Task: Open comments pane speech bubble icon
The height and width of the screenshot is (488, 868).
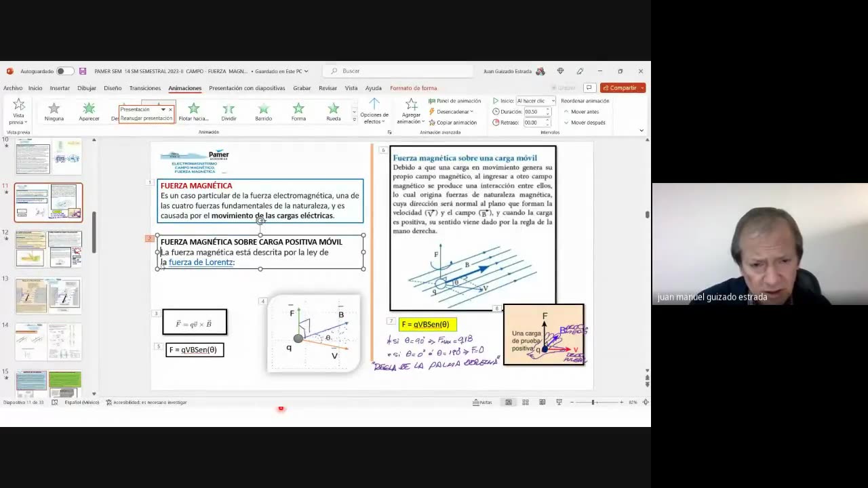Action: click(x=589, y=87)
